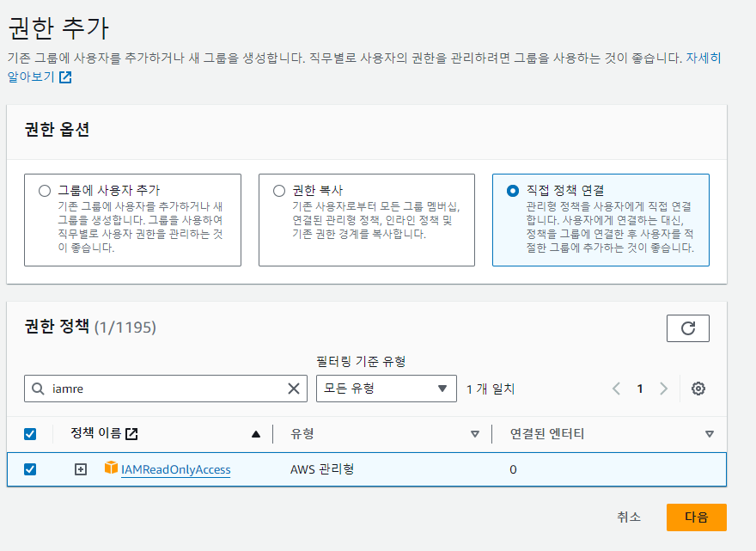Open table preferences gear icon
756x551 pixels.
pyautogui.click(x=698, y=389)
